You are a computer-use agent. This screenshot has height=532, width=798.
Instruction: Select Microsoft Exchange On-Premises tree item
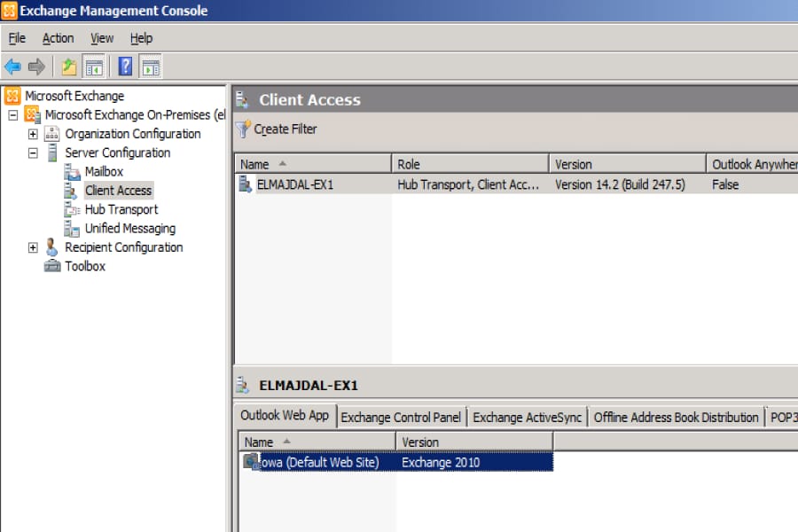[135, 114]
